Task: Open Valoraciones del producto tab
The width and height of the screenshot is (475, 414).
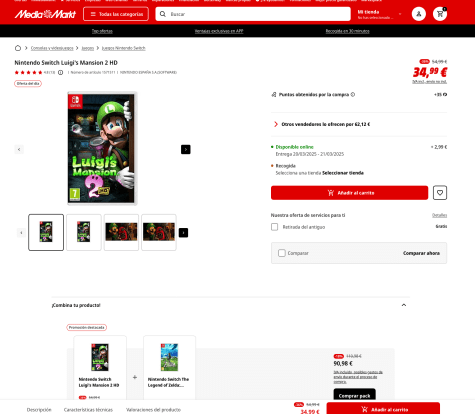Action: click(x=153, y=410)
